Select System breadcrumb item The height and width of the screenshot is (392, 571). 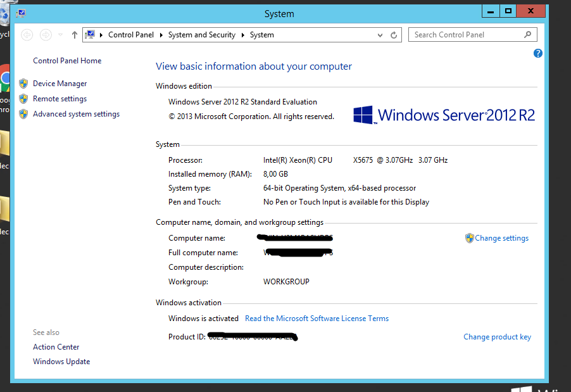coord(262,35)
